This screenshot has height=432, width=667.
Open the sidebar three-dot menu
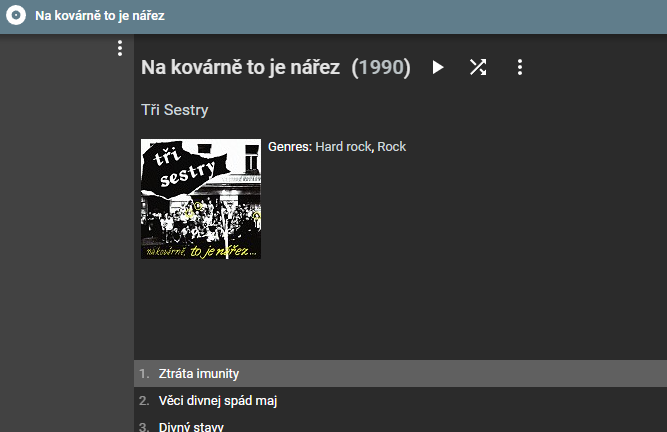(120, 48)
